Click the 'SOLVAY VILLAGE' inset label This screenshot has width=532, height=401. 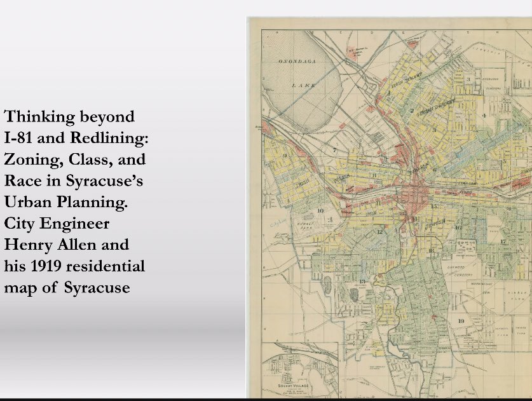click(293, 386)
